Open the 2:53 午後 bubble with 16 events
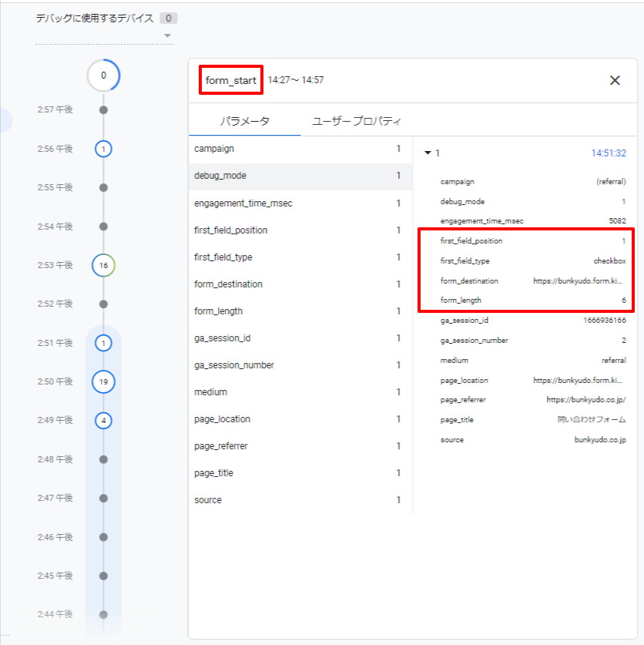Viewport: 644px width, 645px height. coord(104,265)
